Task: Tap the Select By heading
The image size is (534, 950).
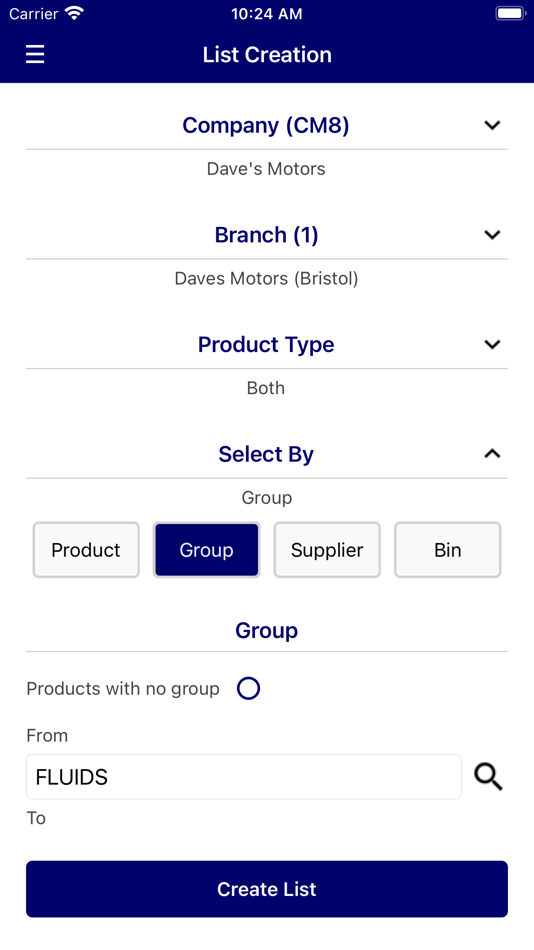Action: (266, 454)
